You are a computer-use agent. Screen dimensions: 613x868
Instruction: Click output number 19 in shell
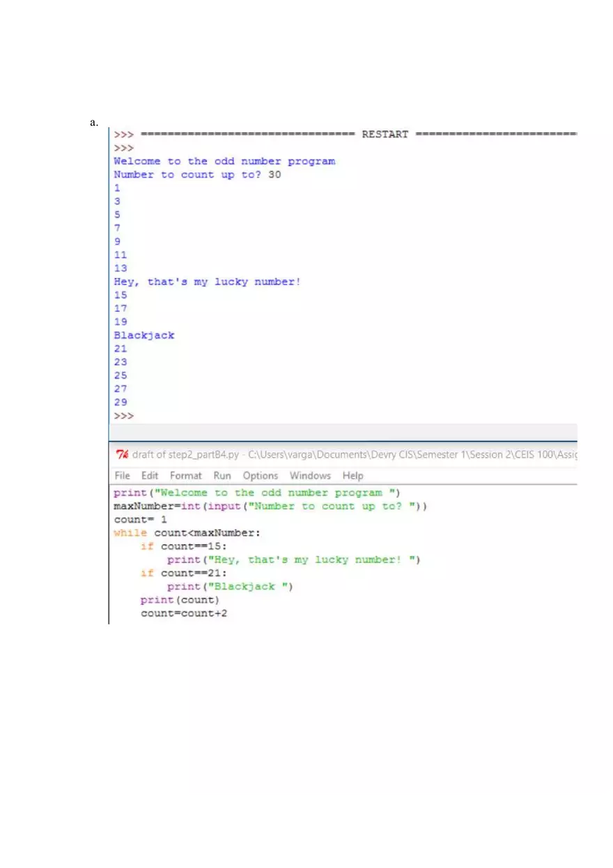[x=121, y=322]
